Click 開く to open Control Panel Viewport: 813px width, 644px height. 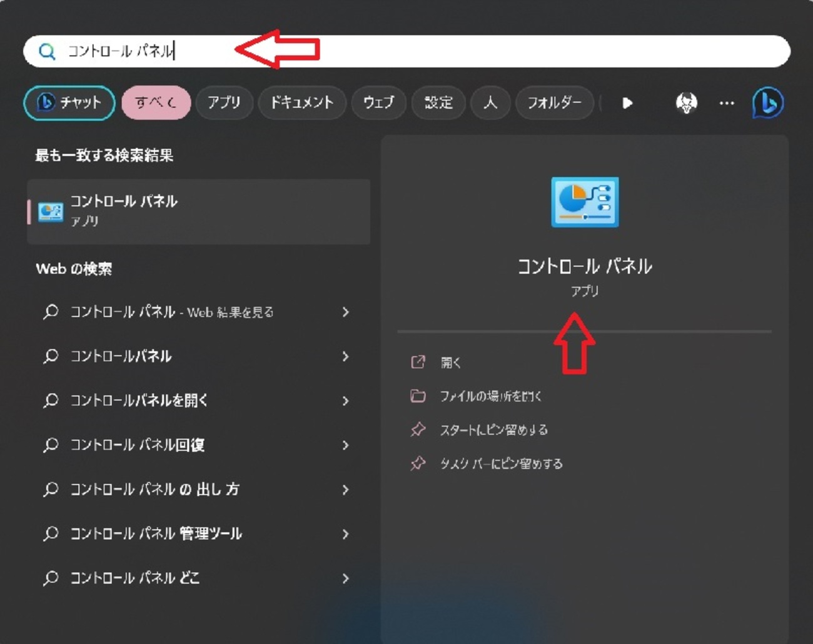(x=451, y=363)
